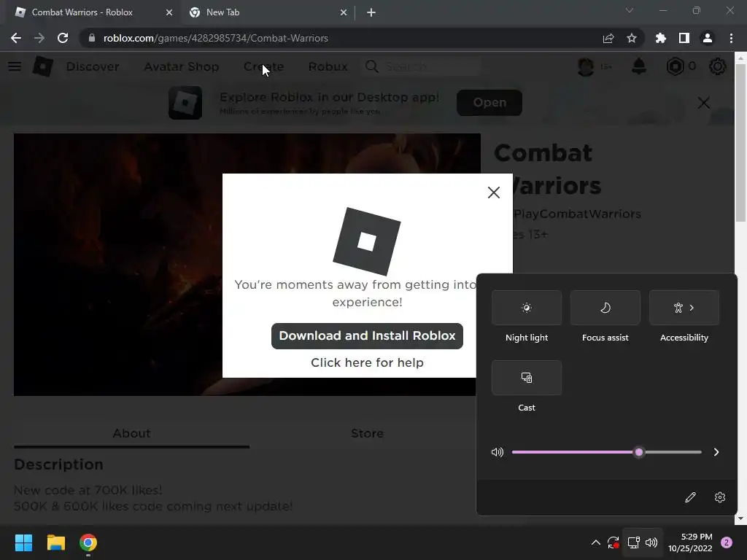The width and height of the screenshot is (747, 560).
Task: Go back in Chrome
Action: coord(16,38)
